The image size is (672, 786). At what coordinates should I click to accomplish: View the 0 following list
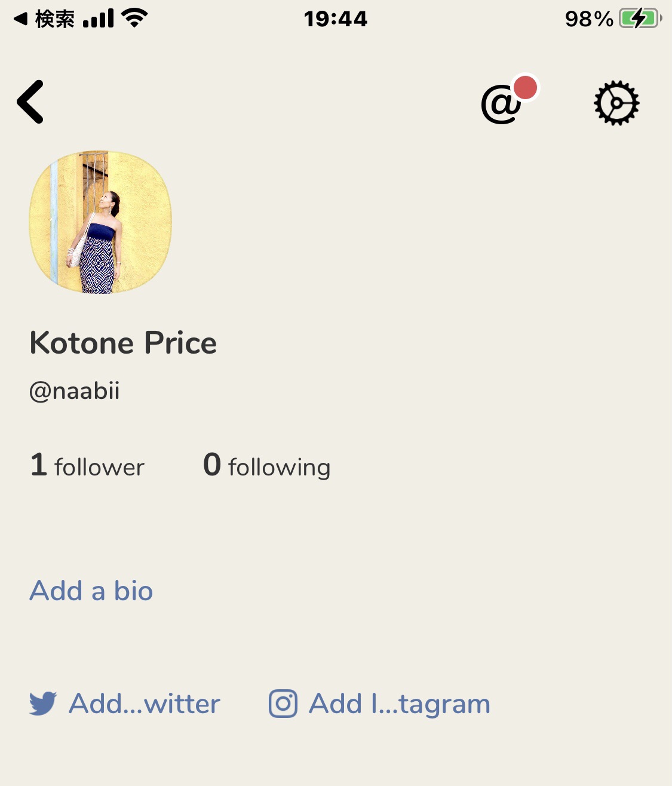(x=266, y=466)
